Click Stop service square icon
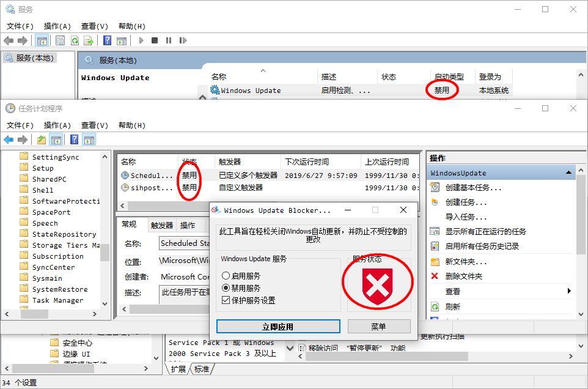Image resolution: width=588 pixels, height=389 pixels. click(x=155, y=40)
